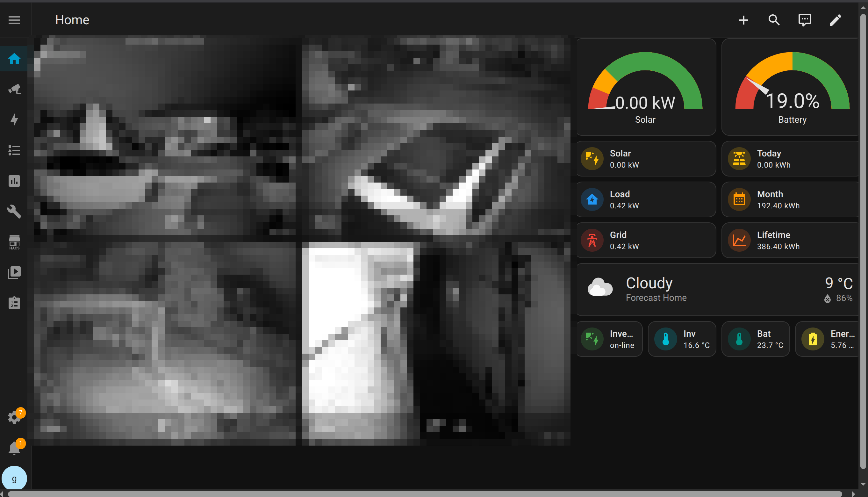Screen dimensions: 868x497
Task: Open Developer Tools wrench icon
Action: pyautogui.click(x=14, y=211)
